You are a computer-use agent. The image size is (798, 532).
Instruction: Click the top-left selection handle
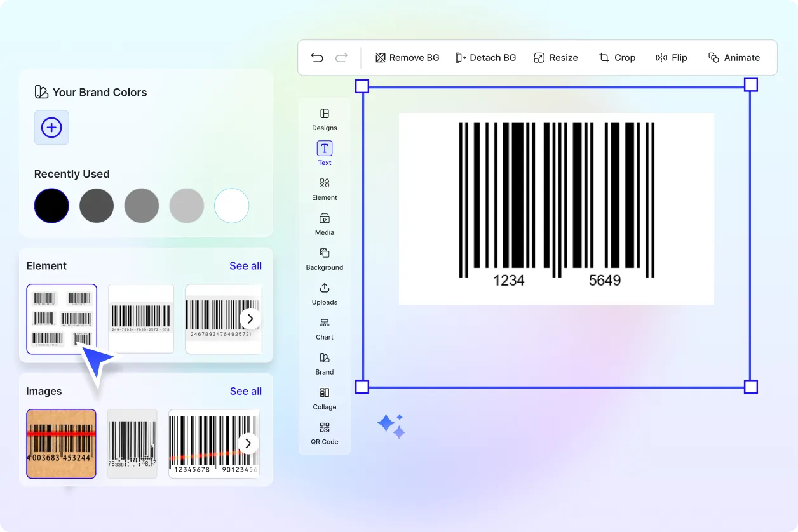tap(362, 86)
